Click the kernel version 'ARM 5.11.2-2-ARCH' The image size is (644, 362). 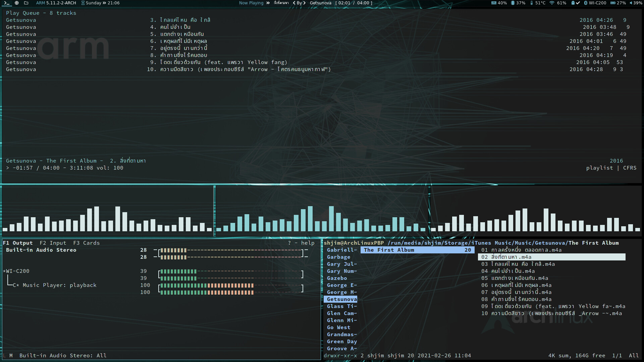tap(56, 3)
